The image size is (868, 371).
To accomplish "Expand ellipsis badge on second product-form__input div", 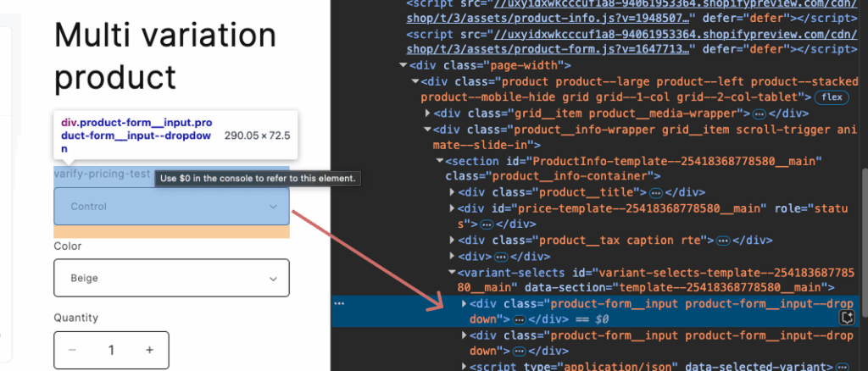I will click(519, 352).
